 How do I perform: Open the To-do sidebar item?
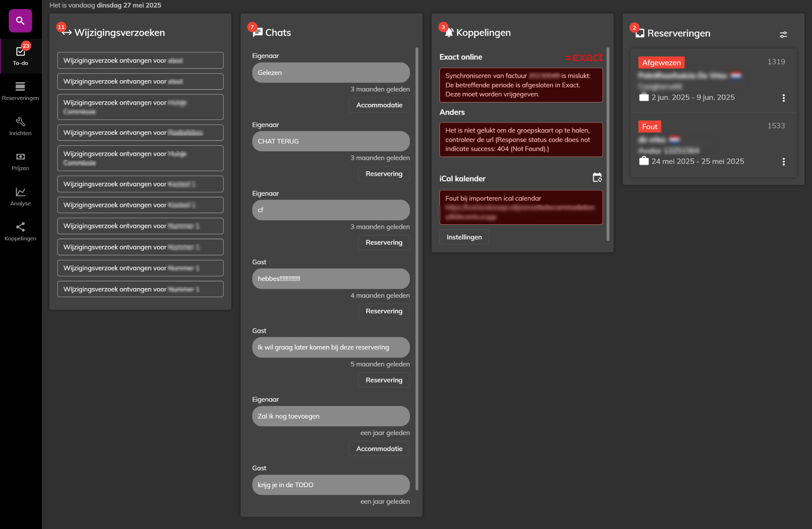point(20,56)
